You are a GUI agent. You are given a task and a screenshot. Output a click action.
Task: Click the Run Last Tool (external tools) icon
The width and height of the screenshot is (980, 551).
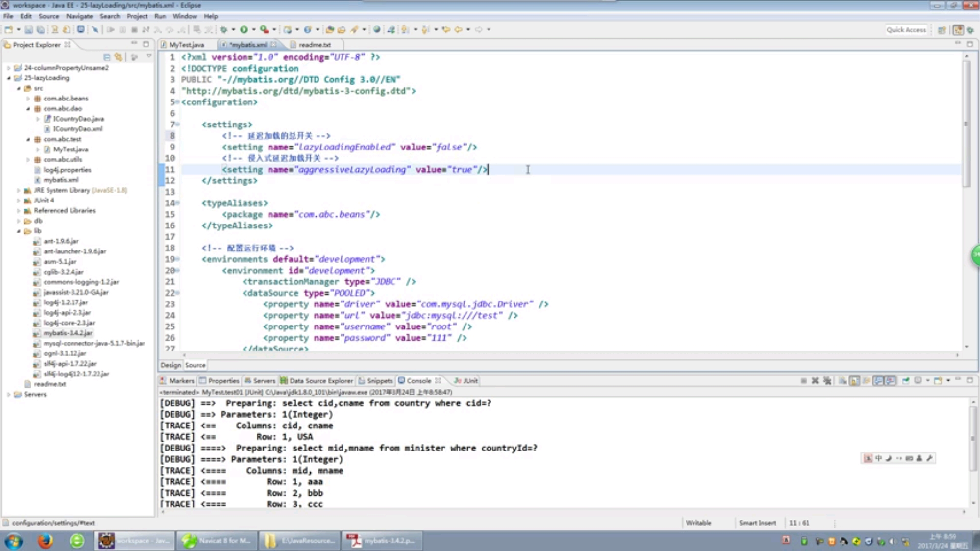click(264, 30)
